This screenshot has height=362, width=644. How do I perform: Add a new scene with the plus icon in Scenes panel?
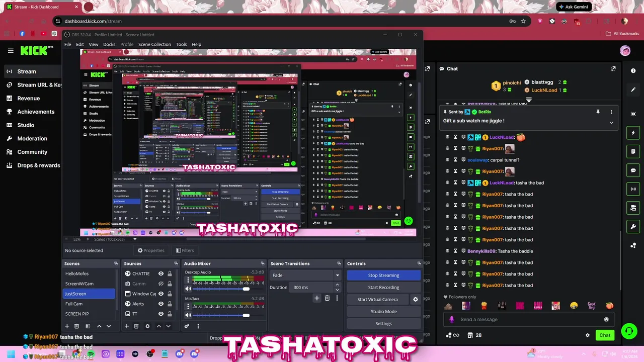[67, 326]
